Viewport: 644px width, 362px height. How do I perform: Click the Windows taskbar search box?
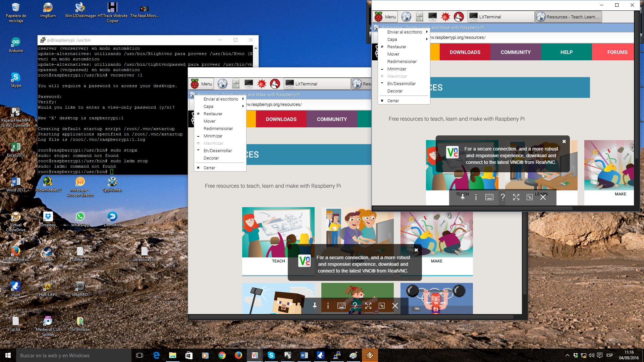point(74,355)
